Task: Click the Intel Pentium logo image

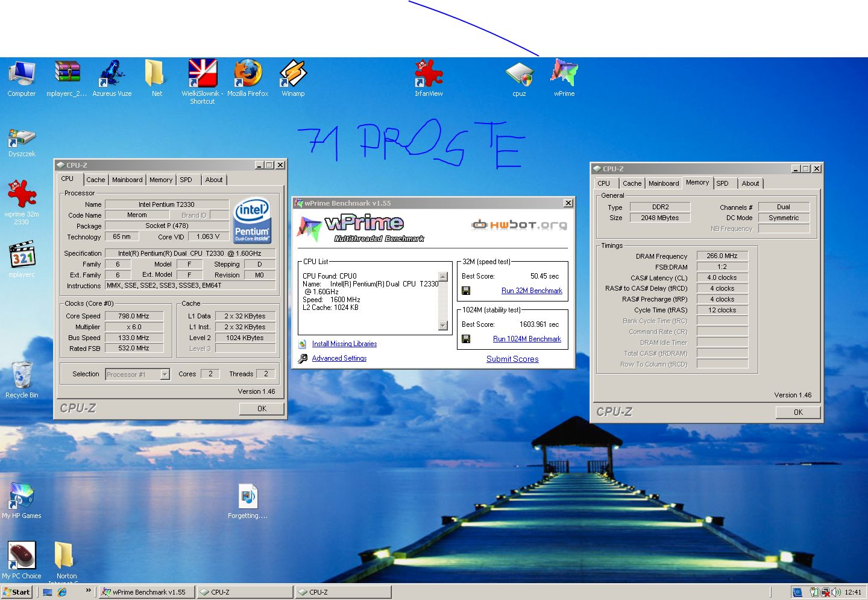Action: tap(252, 221)
